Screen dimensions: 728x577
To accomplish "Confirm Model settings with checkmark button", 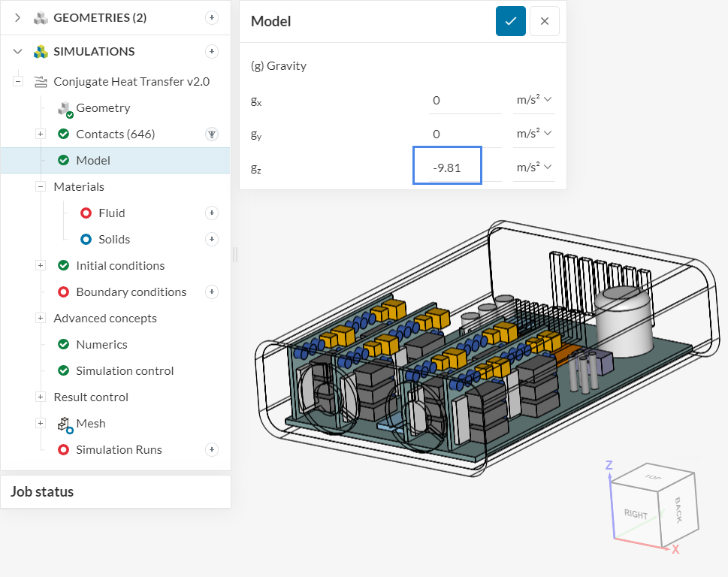I will (510, 21).
